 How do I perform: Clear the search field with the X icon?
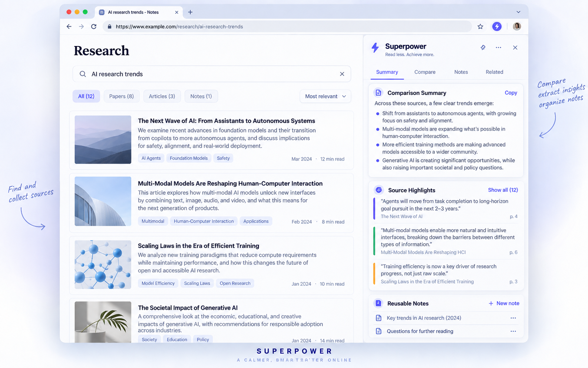coord(342,74)
